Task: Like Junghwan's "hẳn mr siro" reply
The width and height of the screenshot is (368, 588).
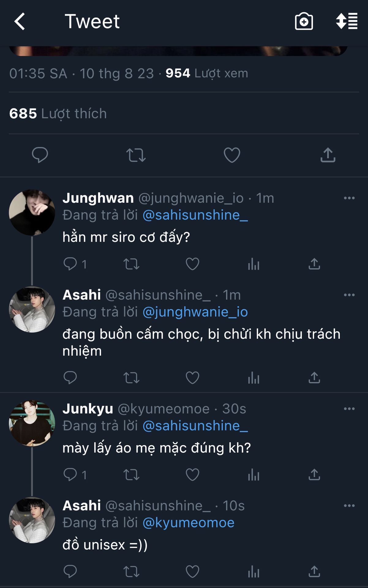Action: 193,264
